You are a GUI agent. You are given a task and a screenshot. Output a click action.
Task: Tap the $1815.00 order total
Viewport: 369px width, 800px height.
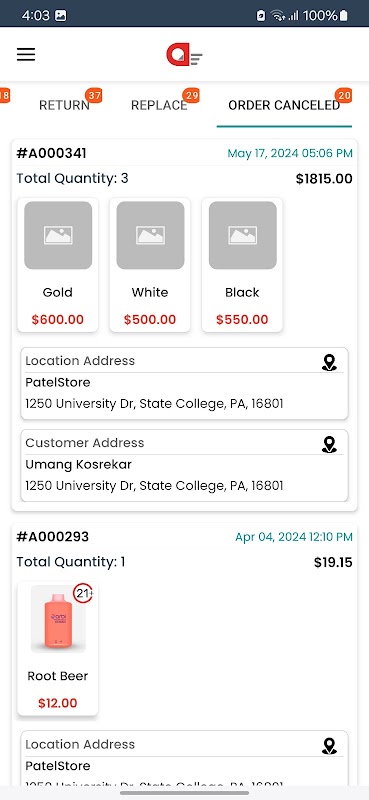pos(324,179)
